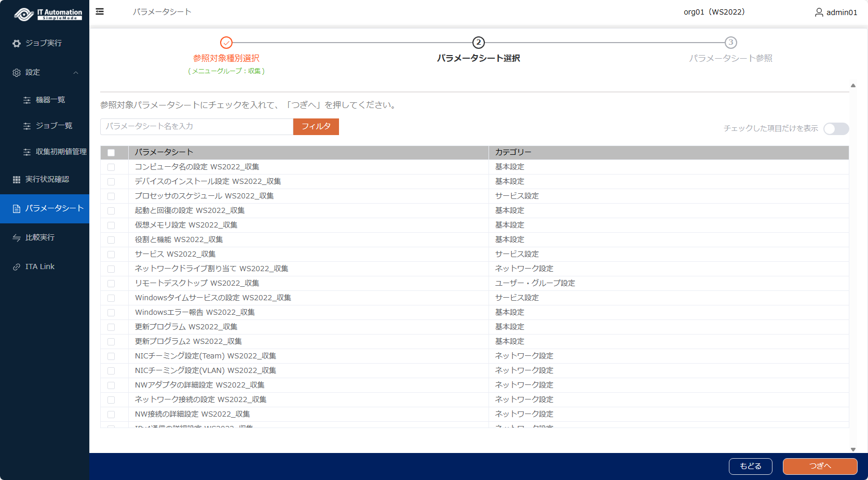868x480 pixels.
Task: Click the 実行状況確認 grid icon
Action: point(17,180)
